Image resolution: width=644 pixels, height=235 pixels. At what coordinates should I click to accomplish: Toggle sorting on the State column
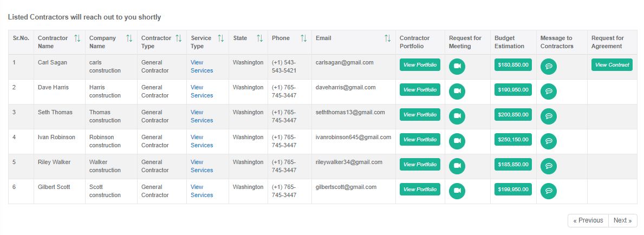click(x=259, y=38)
